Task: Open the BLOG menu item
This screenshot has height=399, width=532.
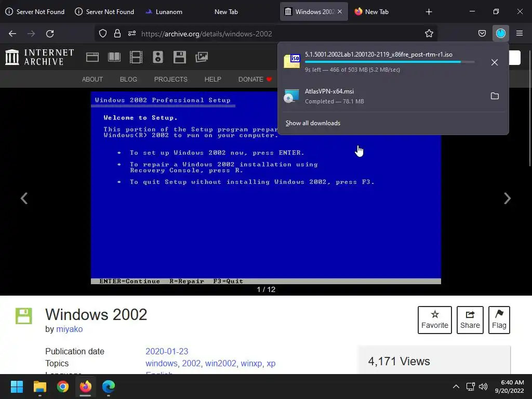Action: (128, 79)
